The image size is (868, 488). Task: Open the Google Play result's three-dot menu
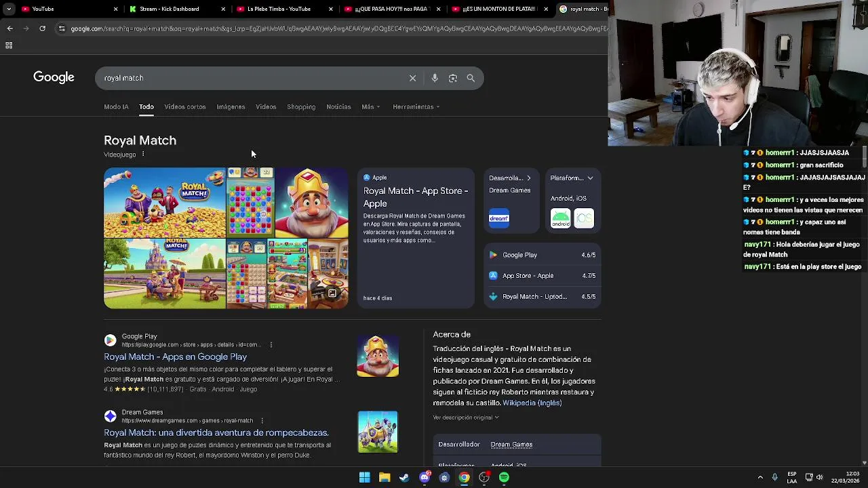point(271,345)
